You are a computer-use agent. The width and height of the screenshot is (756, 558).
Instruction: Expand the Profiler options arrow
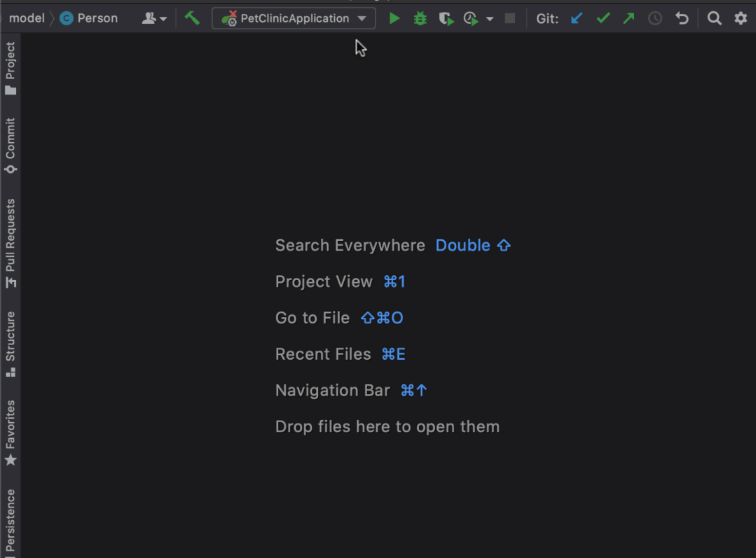tap(490, 18)
